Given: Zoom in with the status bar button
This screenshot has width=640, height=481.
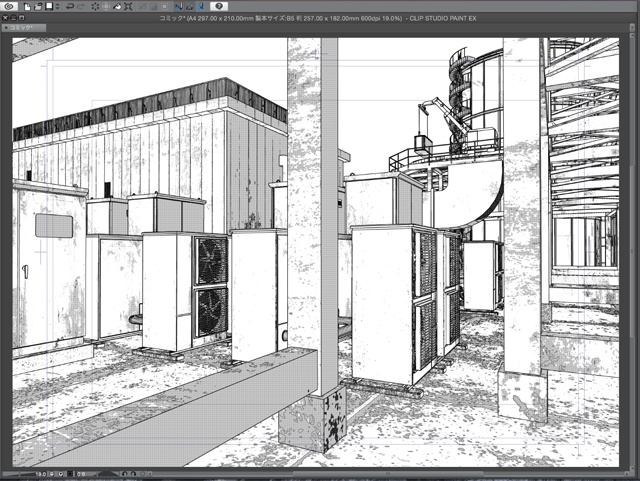Looking at the screenshot, I should pyautogui.click(x=60, y=474).
